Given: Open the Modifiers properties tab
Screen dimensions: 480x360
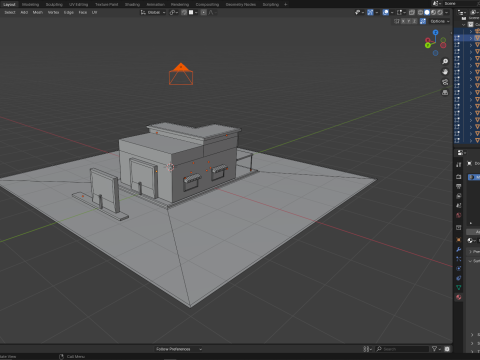Looking at the screenshot, I should [459, 249].
